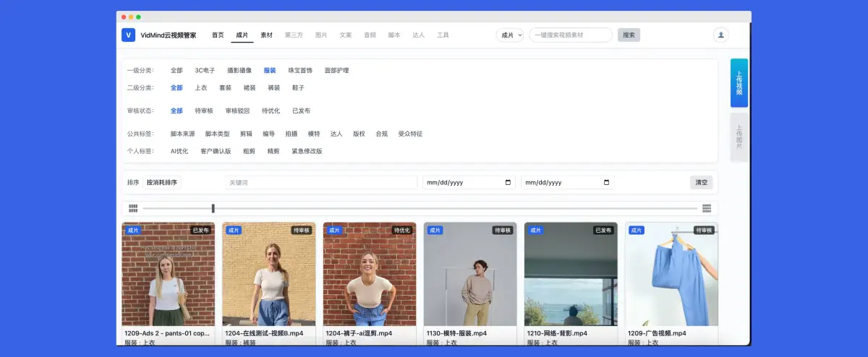Open the 1209-广告视频.mp4 thumbnail

[672, 275]
